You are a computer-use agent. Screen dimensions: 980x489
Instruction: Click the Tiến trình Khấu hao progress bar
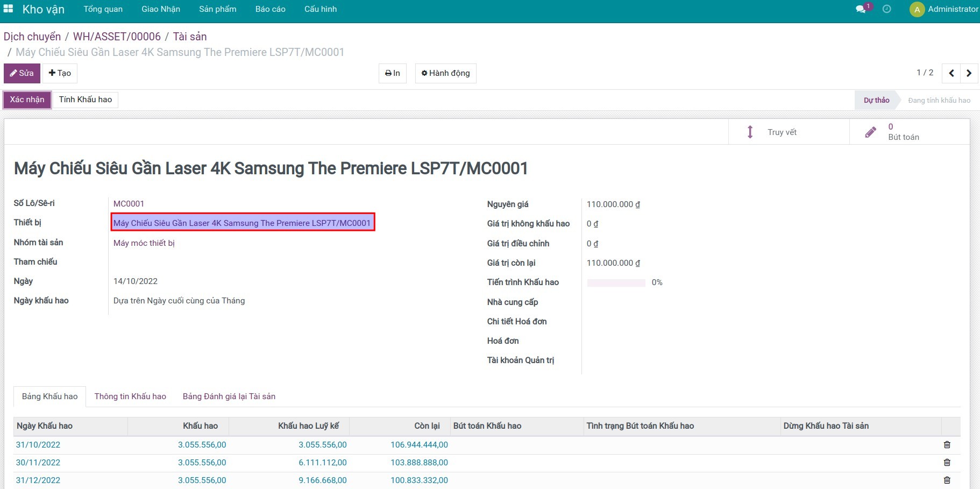point(616,283)
